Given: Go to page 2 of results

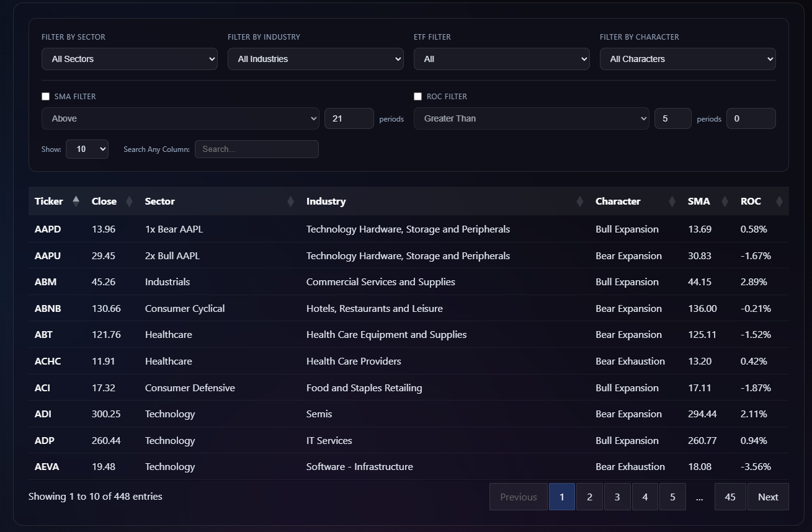Looking at the screenshot, I should tap(589, 497).
